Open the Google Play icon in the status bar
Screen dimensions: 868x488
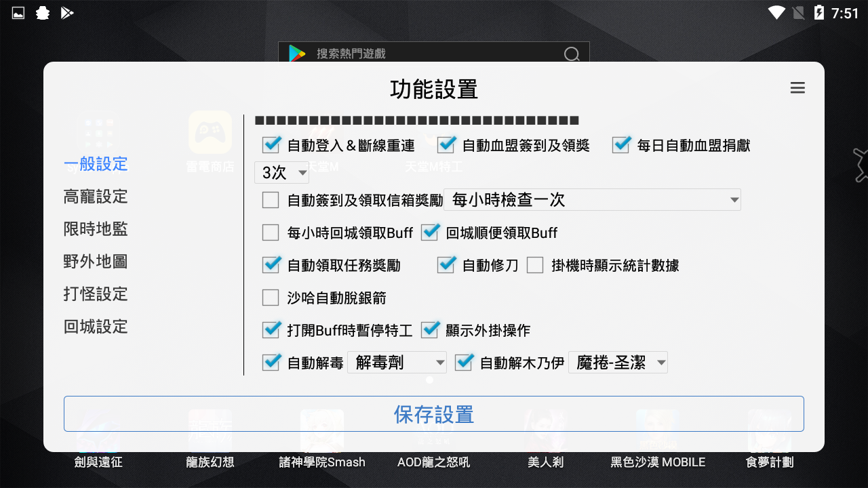coord(66,12)
